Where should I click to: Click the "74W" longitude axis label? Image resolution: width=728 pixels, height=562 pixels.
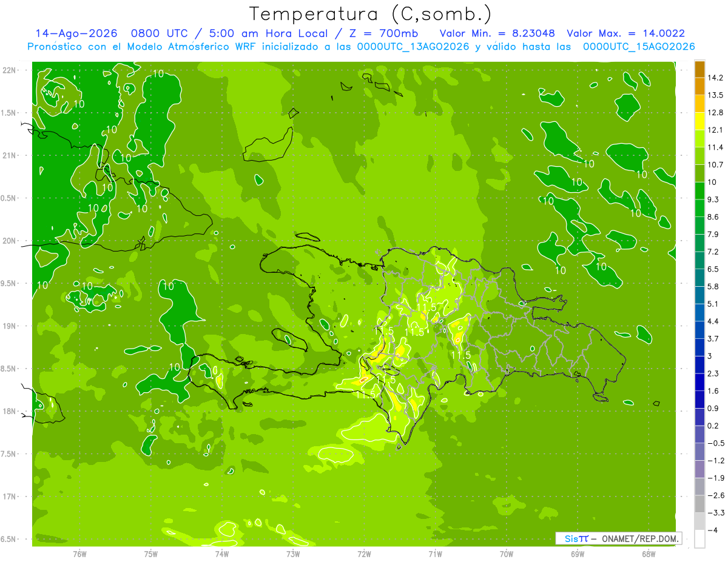point(222,554)
